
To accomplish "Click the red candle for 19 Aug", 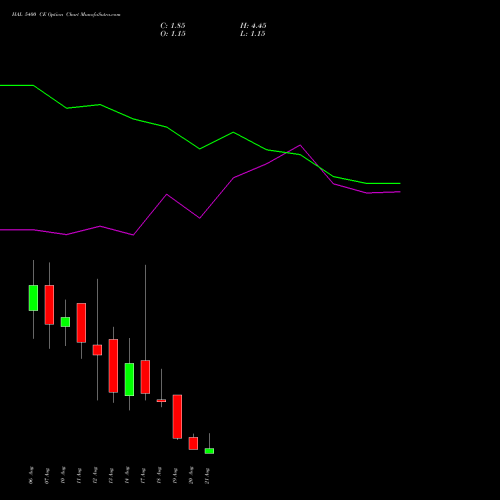I will coord(177,417).
